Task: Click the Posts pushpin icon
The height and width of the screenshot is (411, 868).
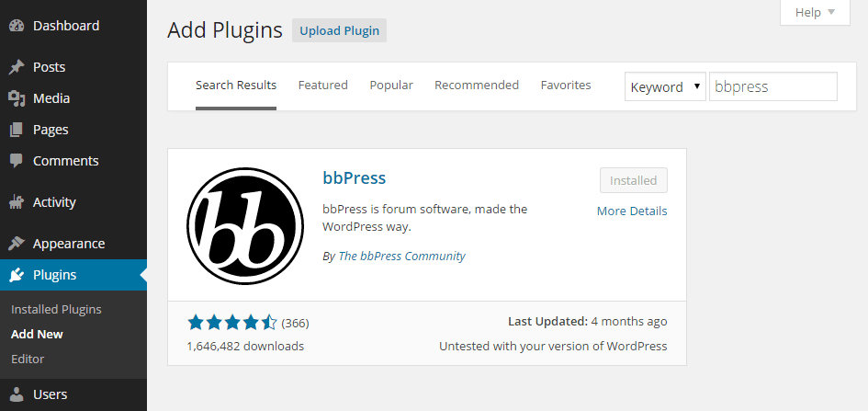Action: point(17,67)
